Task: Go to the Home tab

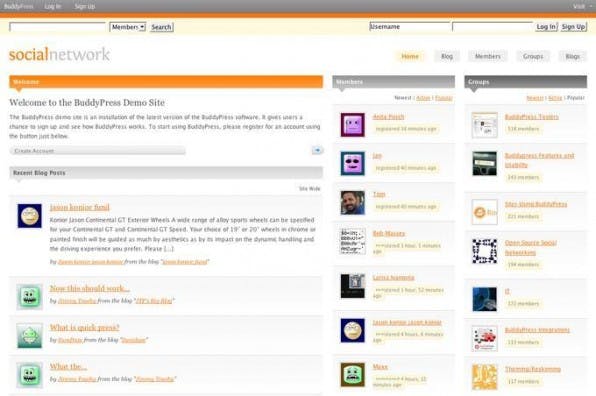Action: (x=410, y=56)
